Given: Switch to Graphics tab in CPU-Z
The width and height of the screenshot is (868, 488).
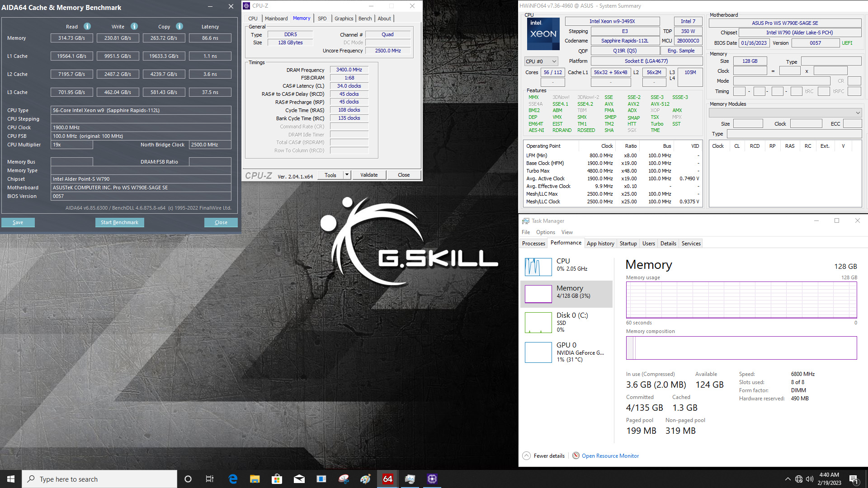Looking at the screenshot, I should pos(344,19).
